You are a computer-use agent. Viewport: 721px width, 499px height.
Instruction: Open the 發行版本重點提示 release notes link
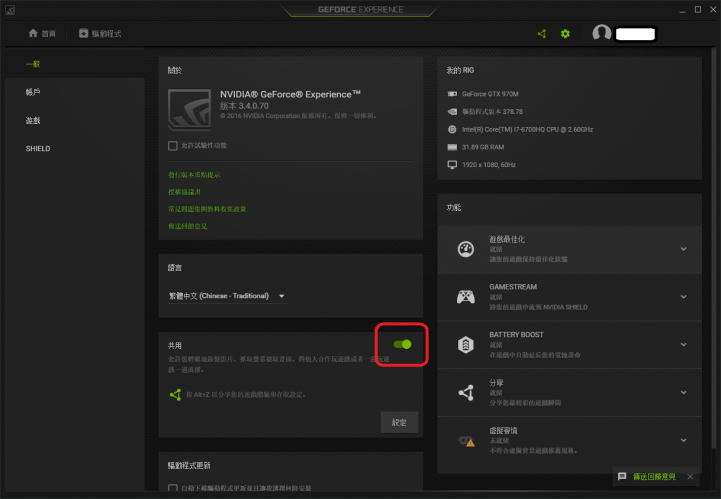coord(194,175)
